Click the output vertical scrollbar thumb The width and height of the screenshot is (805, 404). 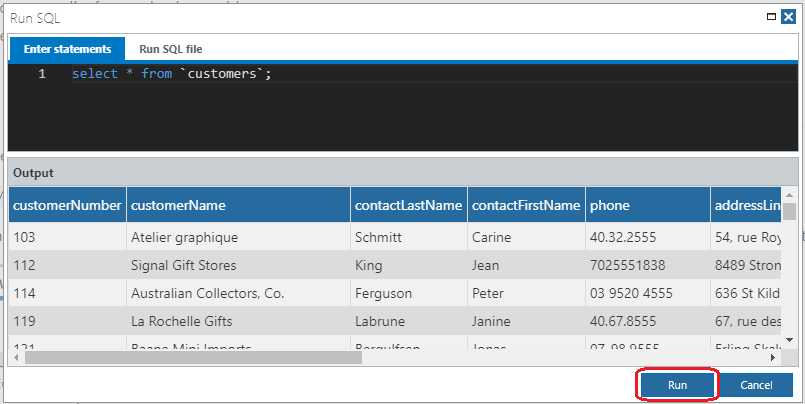(x=790, y=211)
